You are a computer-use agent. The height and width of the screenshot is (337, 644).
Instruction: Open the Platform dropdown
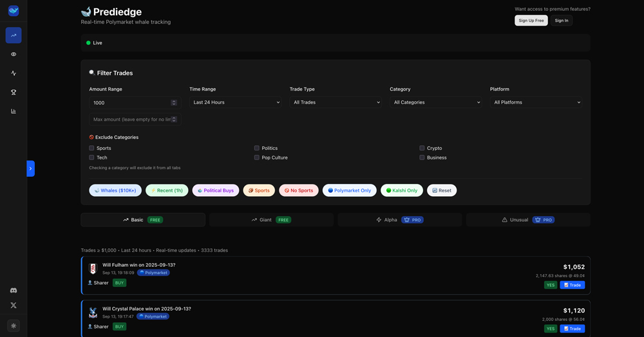[536, 102]
